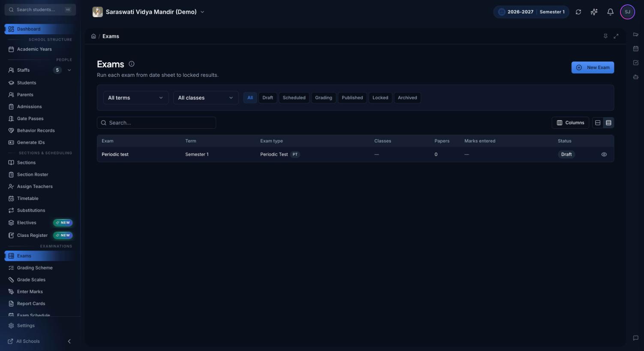Click the home breadcrumb icon

coord(93,36)
